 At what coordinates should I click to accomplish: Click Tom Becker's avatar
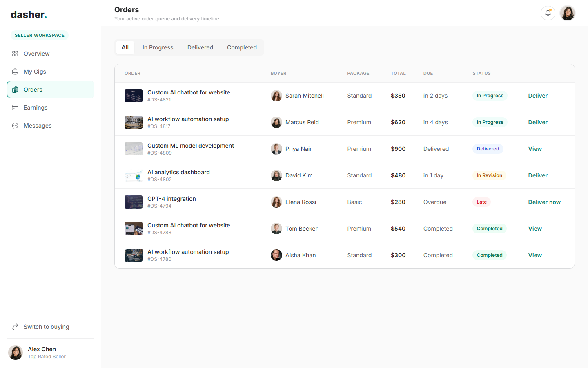pyautogui.click(x=276, y=229)
